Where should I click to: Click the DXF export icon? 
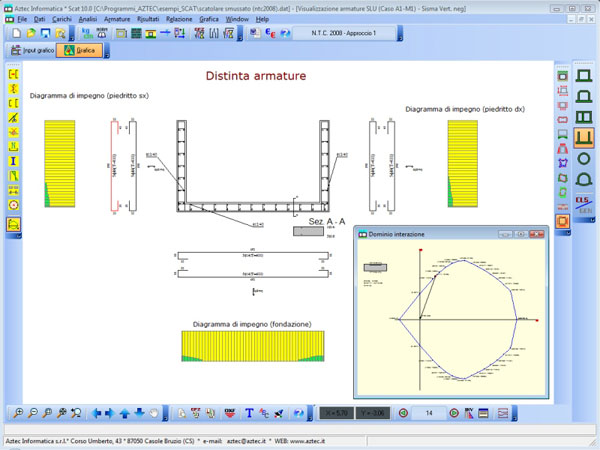(x=230, y=413)
